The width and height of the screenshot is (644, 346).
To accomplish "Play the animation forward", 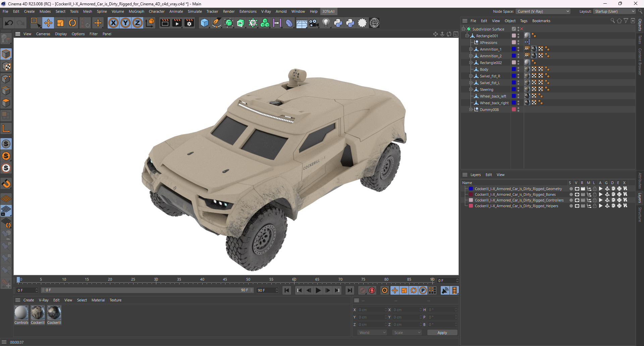I will (318, 290).
